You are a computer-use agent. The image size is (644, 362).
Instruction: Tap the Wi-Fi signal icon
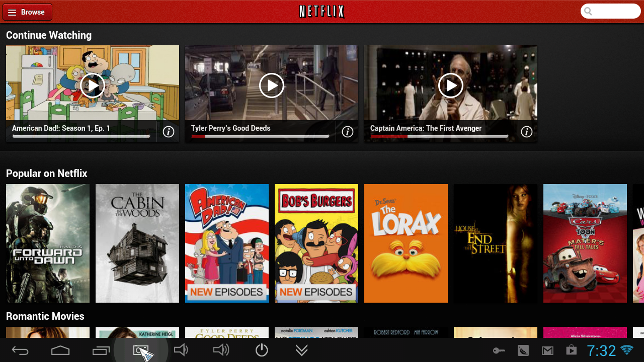click(627, 349)
